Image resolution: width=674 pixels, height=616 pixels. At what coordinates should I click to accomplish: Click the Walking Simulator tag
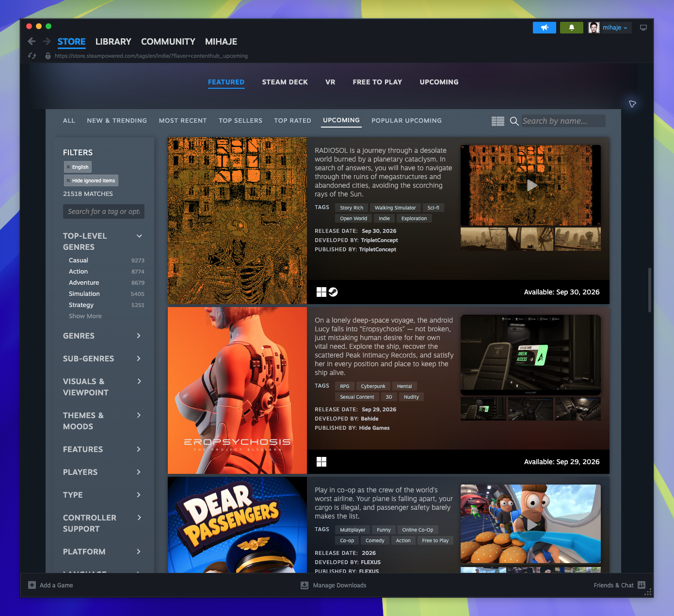[x=395, y=208]
